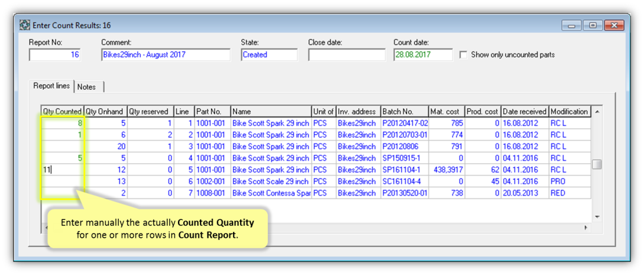Enable Show only uncounted parts checkbox
This screenshot has height=275, width=644.
pyautogui.click(x=463, y=54)
